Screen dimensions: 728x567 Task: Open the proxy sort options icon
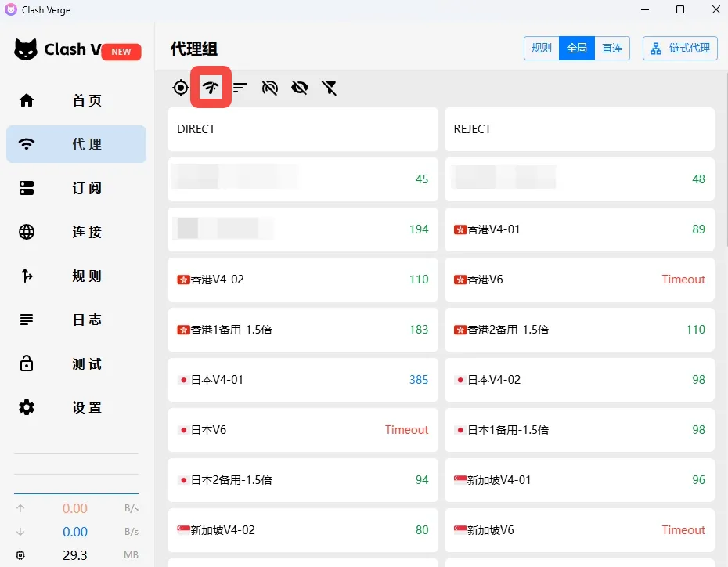click(x=240, y=88)
